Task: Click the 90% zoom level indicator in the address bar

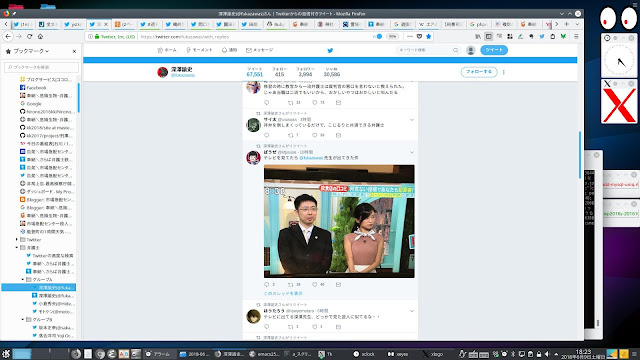Action: (392, 36)
